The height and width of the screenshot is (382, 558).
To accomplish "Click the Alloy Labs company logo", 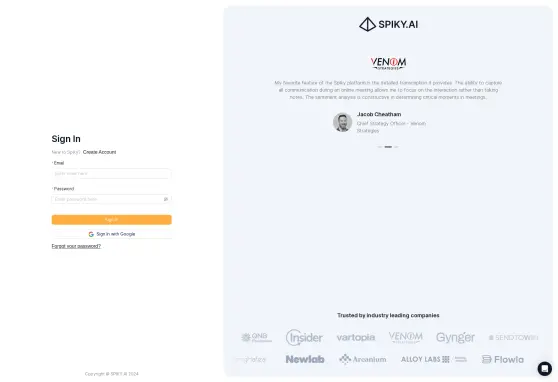I will pyautogui.click(x=434, y=359).
